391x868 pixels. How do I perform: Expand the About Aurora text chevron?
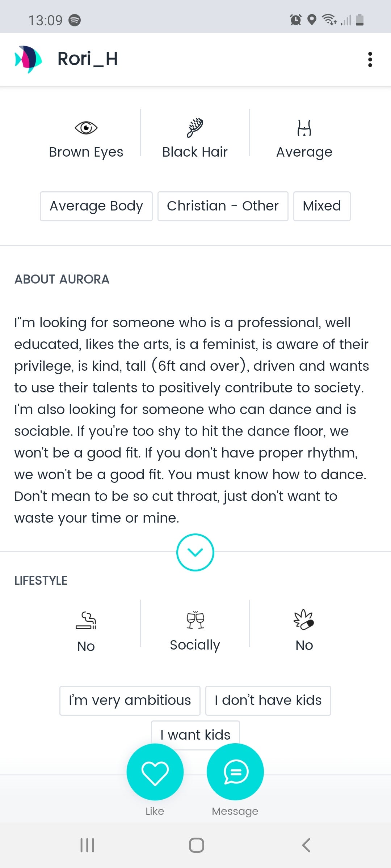click(x=195, y=552)
